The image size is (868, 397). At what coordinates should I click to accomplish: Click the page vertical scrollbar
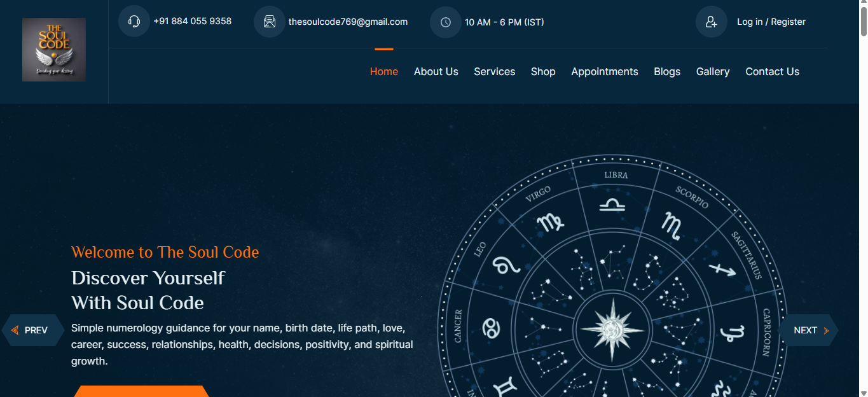(x=863, y=191)
